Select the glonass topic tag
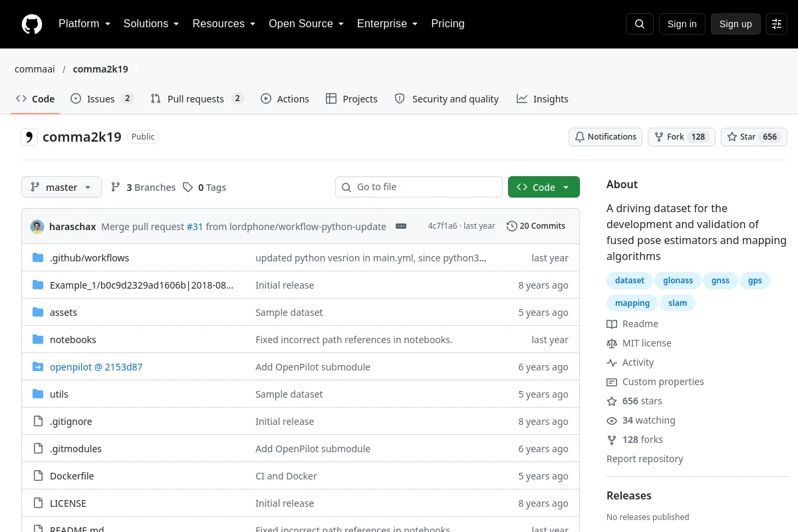The image size is (798, 532). pyautogui.click(x=678, y=281)
